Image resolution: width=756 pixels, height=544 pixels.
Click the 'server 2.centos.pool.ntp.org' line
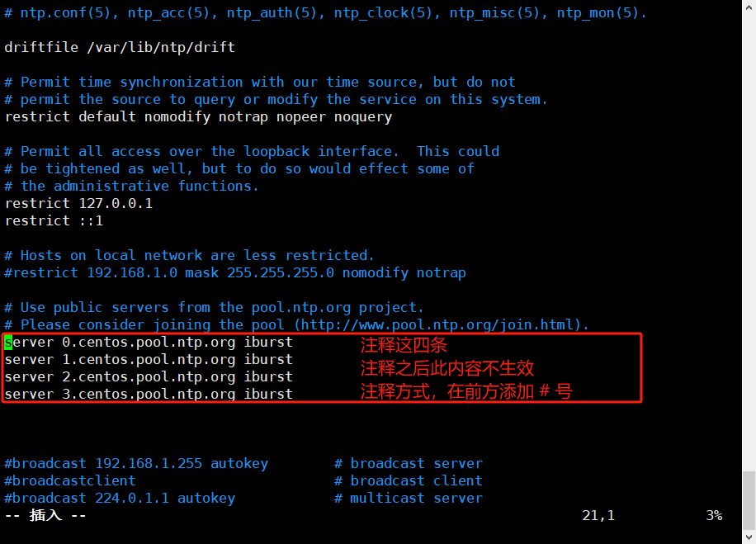click(149, 376)
